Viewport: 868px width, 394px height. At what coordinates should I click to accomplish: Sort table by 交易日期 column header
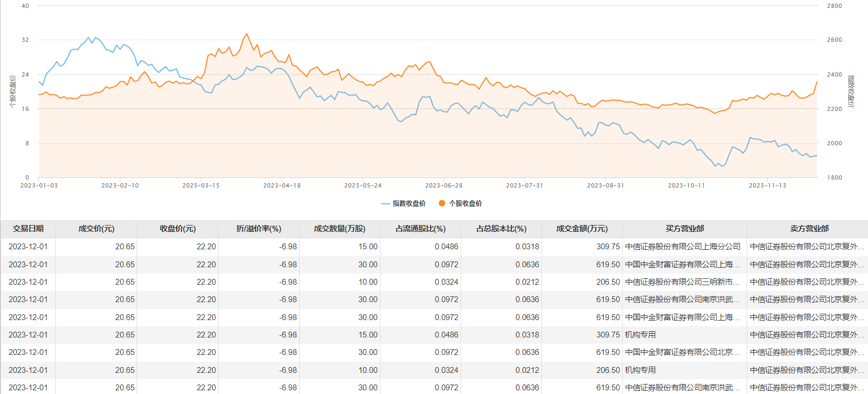pos(28,229)
